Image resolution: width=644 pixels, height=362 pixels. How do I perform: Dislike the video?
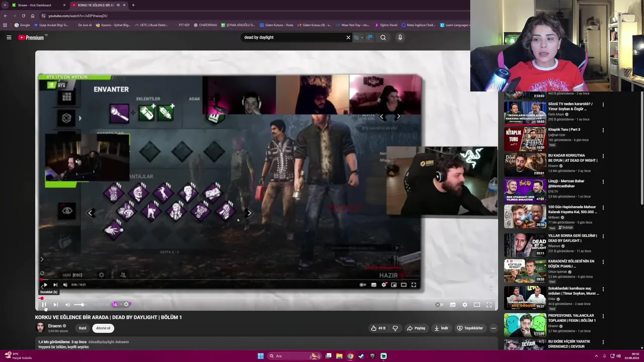pos(395,328)
